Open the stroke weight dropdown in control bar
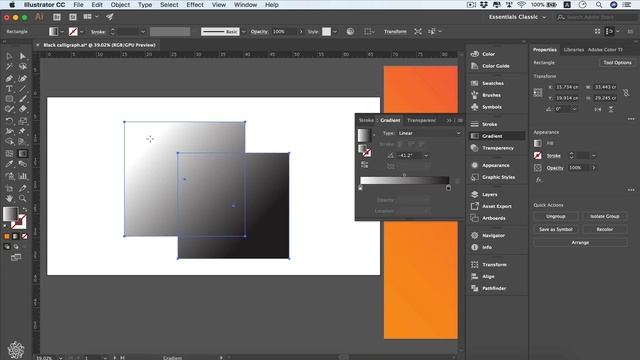The width and height of the screenshot is (640, 360). coord(142,31)
